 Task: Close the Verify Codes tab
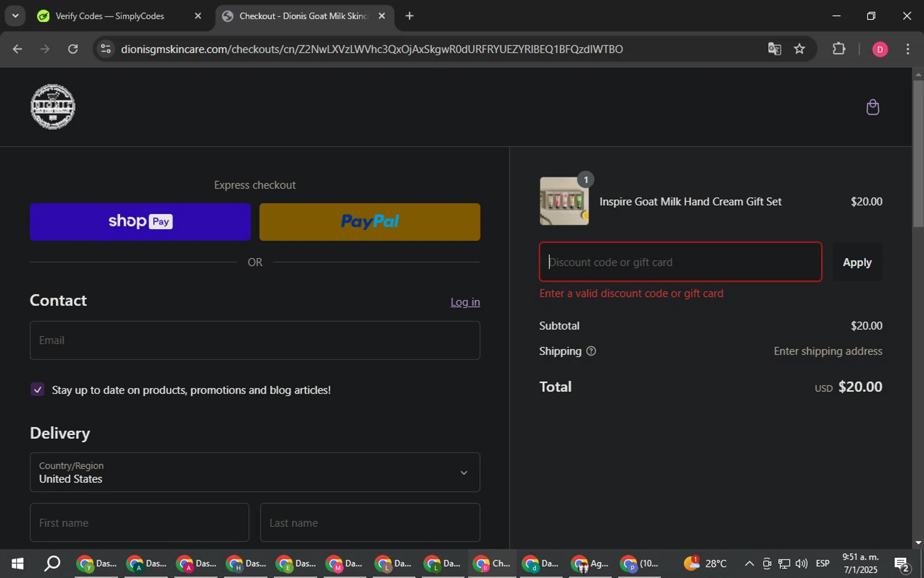click(198, 16)
